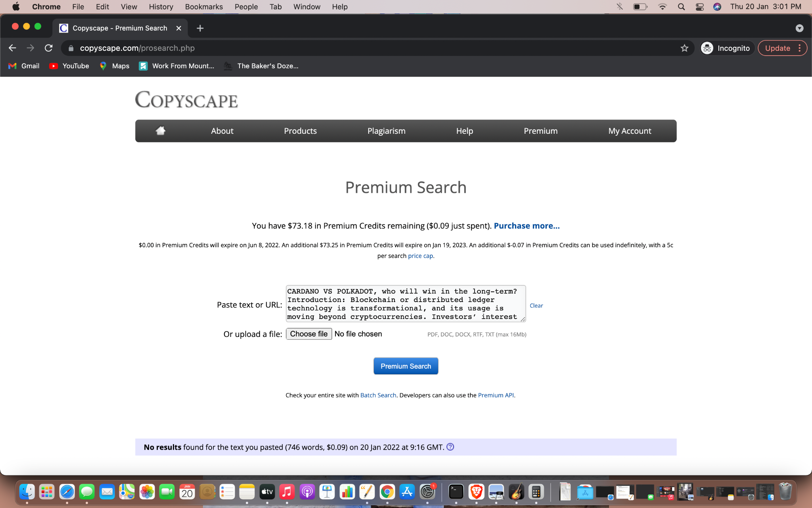Open the Gmail bookmark
The image size is (812, 508).
pyautogui.click(x=24, y=66)
